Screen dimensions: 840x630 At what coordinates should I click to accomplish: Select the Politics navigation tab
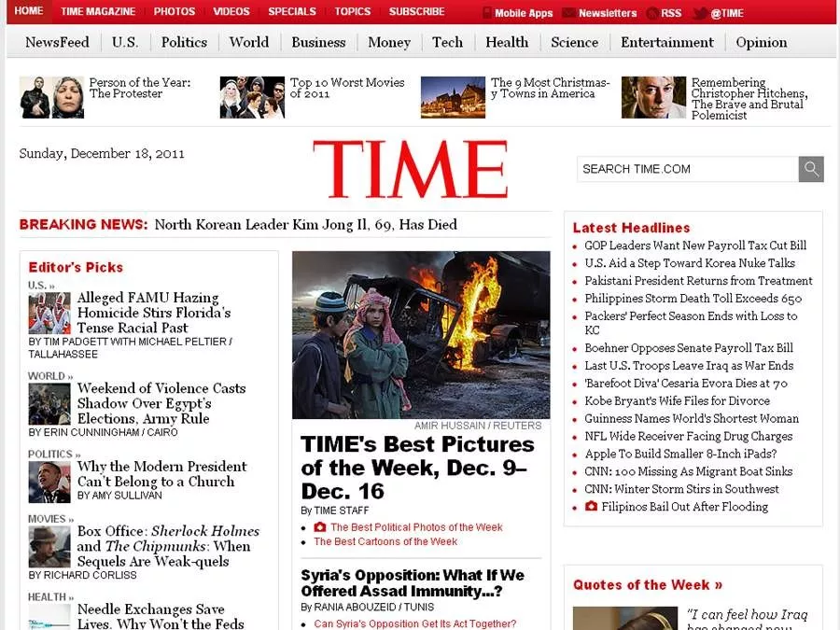[x=184, y=42]
